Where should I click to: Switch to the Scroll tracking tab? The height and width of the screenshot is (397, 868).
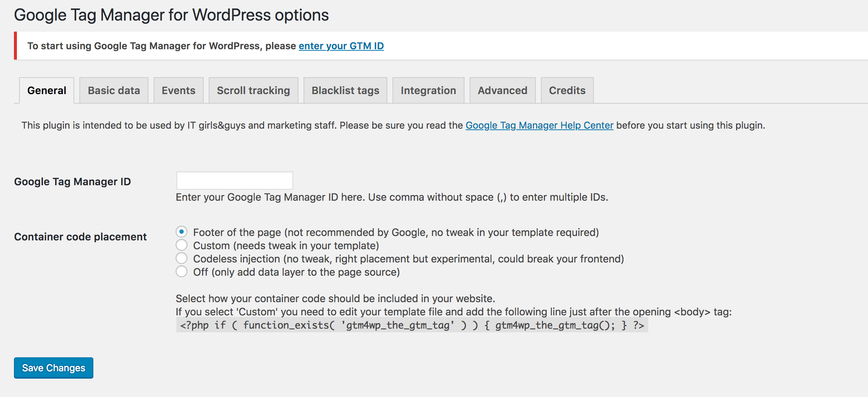click(253, 90)
